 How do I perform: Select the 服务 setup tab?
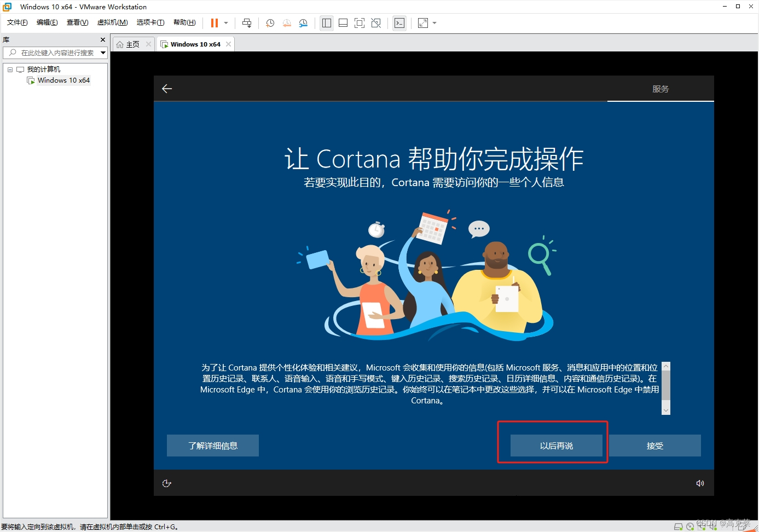(x=660, y=89)
